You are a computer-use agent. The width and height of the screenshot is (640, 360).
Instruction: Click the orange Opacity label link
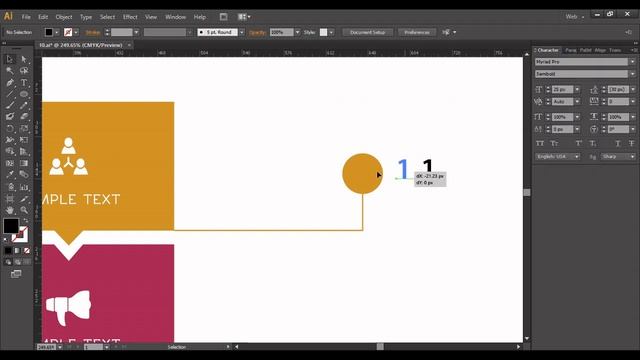click(257, 32)
